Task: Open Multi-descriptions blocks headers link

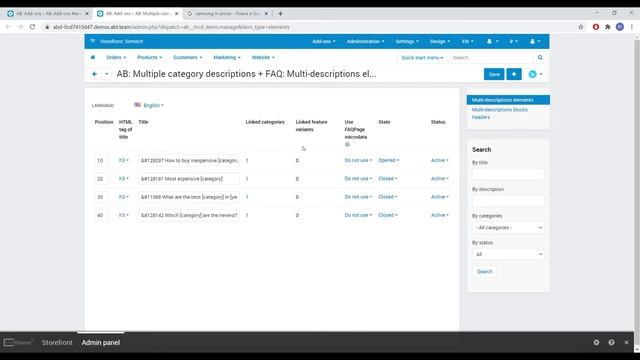Action: (500, 113)
